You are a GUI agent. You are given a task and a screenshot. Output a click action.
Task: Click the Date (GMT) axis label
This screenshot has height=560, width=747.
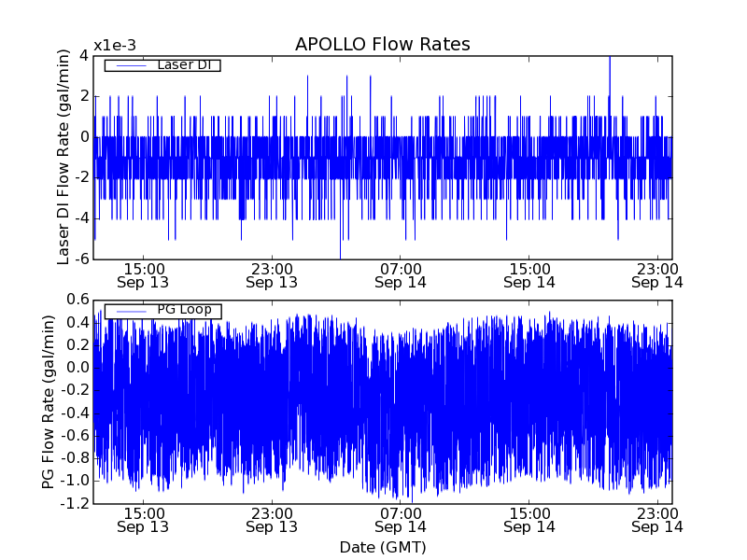pyautogui.click(x=383, y=547)
